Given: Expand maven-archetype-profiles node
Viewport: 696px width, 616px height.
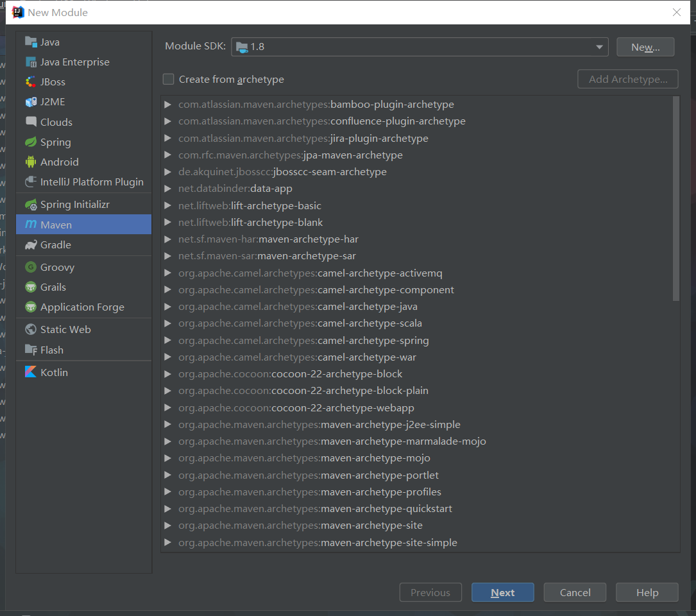Looking at the screenshot, I should coord(168,492).
